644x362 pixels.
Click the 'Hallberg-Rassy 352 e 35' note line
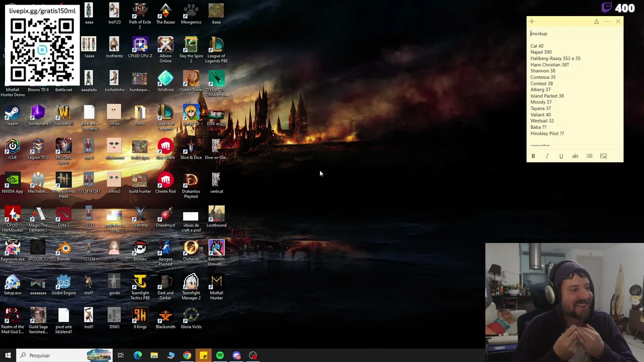[555, 58]
